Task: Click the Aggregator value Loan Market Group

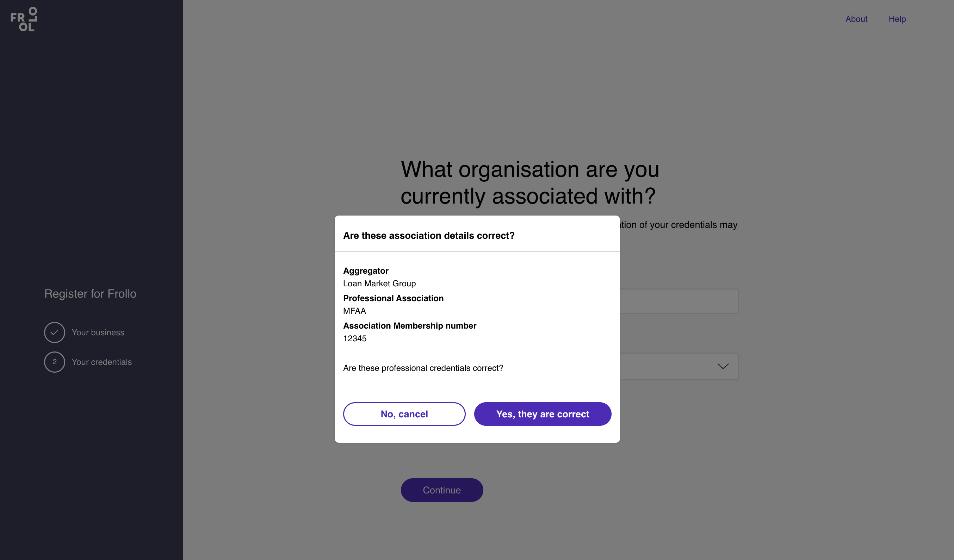Action: pos(379,284)
